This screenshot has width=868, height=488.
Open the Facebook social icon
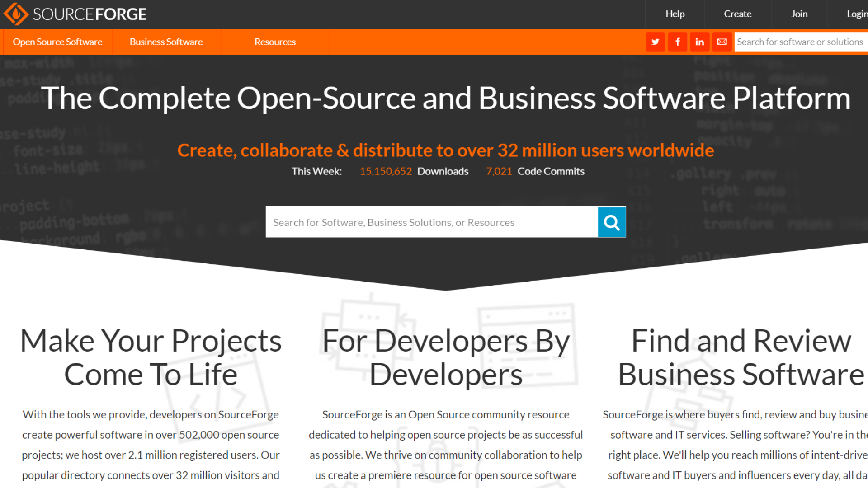[677, 42]
